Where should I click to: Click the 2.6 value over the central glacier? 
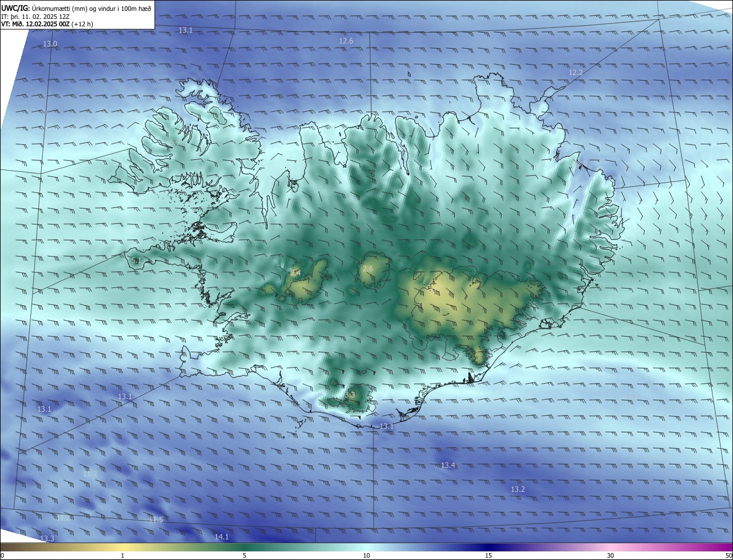pyautogui.click(x=368, y=269)
